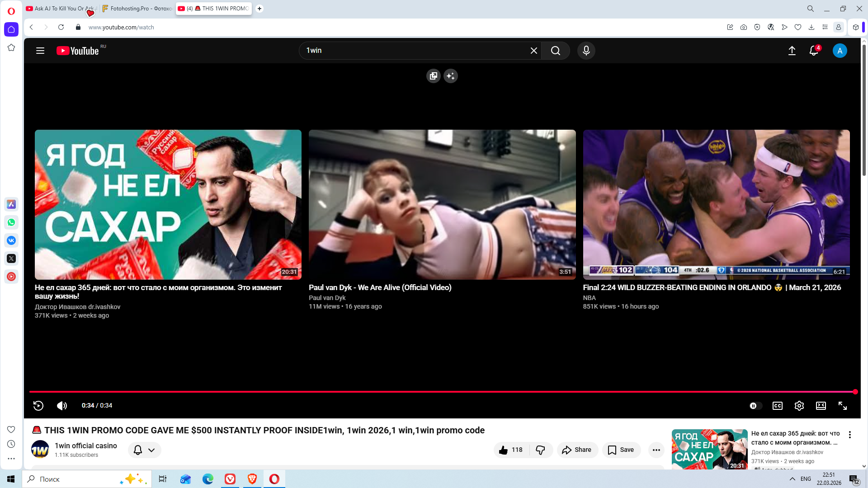The width and height of the screenshot is (868, 488).
Task: Open options for suggested sugar video
Action: (850, 435)
